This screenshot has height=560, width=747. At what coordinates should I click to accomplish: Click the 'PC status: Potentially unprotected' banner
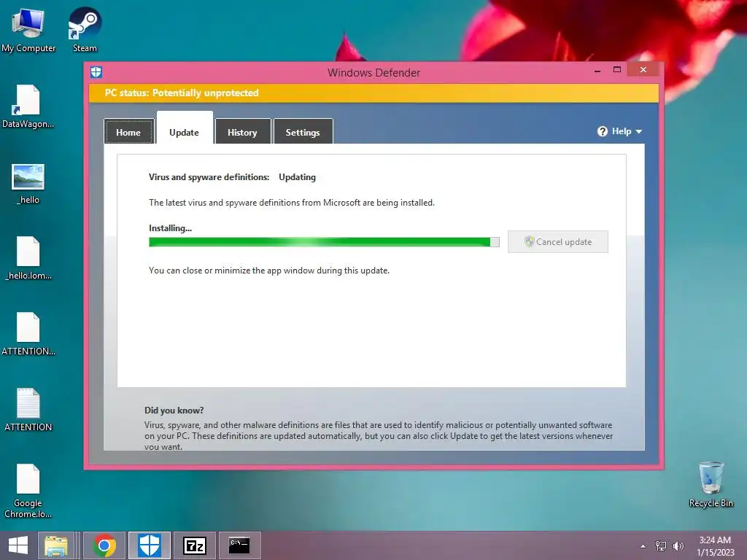tap(373, 93)
